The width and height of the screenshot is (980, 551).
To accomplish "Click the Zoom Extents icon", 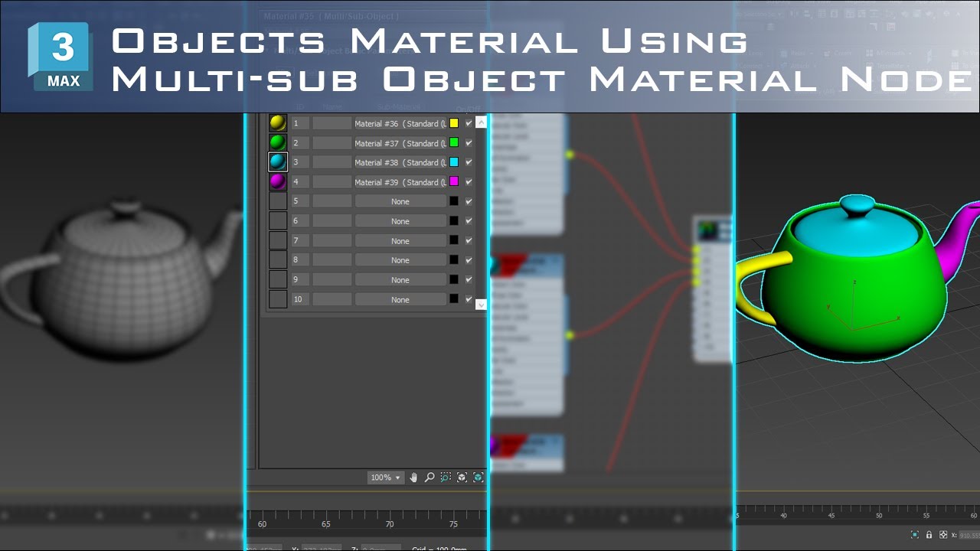I will pyautogui.click(x=462, y=478).
